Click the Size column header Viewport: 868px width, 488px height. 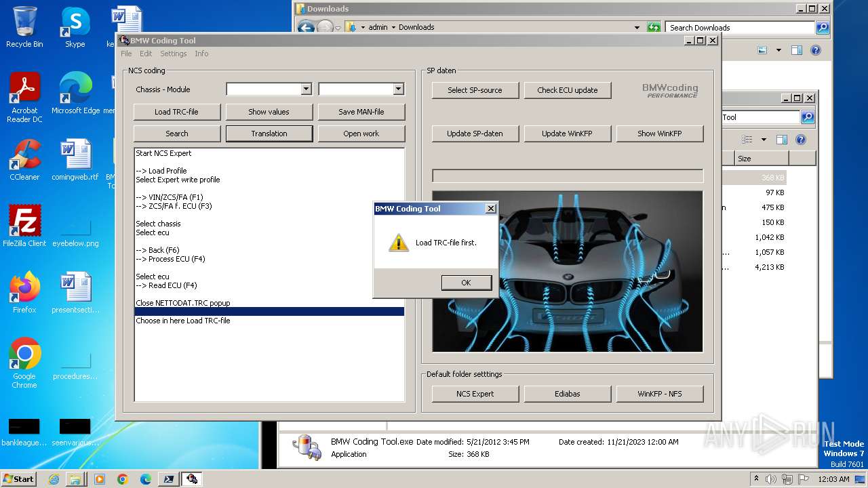tap(762, 159)
